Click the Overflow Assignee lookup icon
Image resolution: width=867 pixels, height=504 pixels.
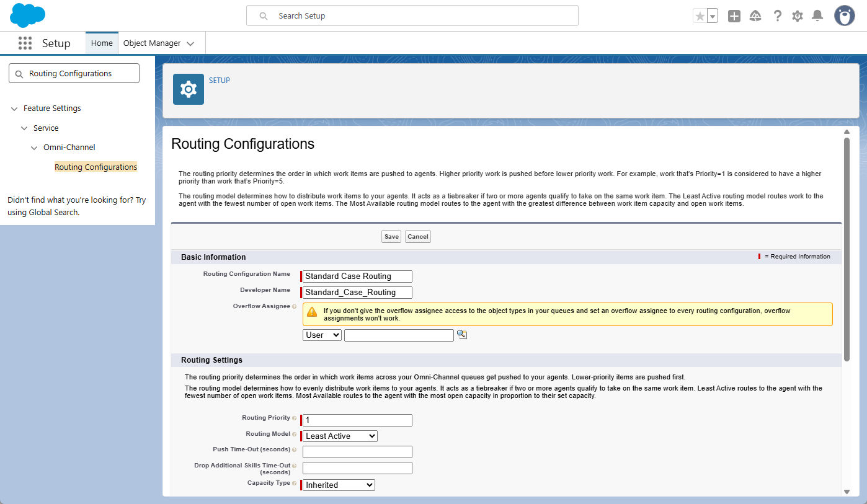tap(461, 334)
